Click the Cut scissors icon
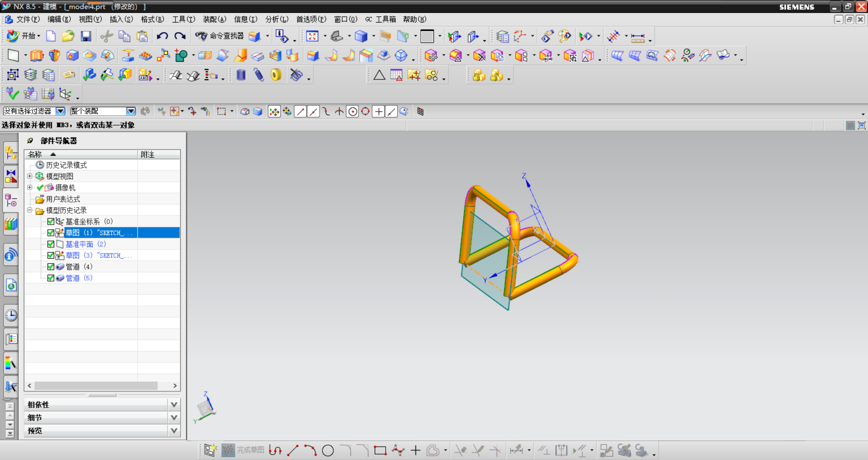Viewport: 868px width, 460px height. click(x=107, y=36)
